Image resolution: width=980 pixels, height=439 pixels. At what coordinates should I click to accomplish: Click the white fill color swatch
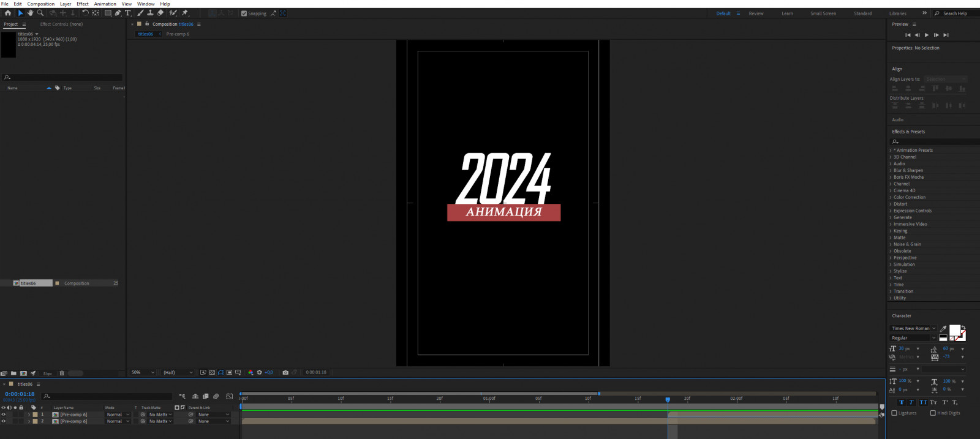[x=954, y=331]
